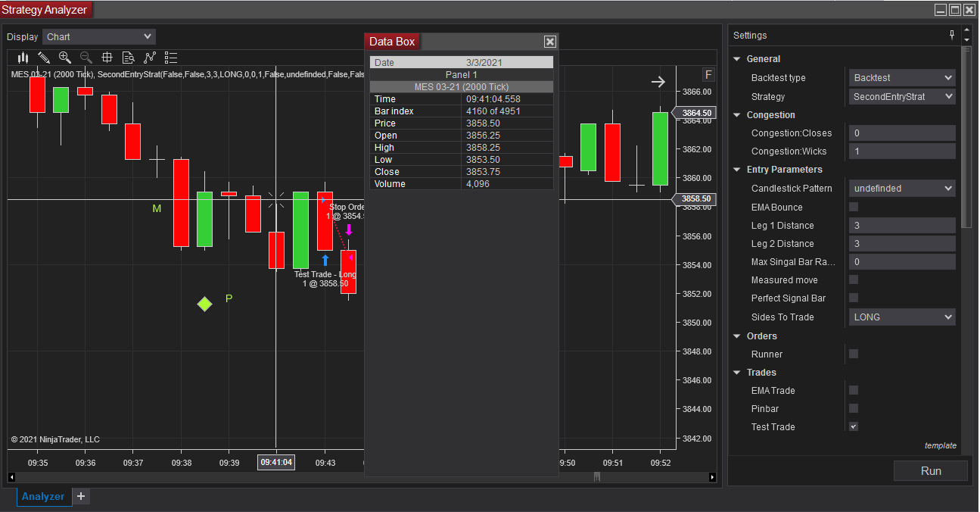Click the Leg 1 Distance field
980x512 pixels.
click(902, 225)
